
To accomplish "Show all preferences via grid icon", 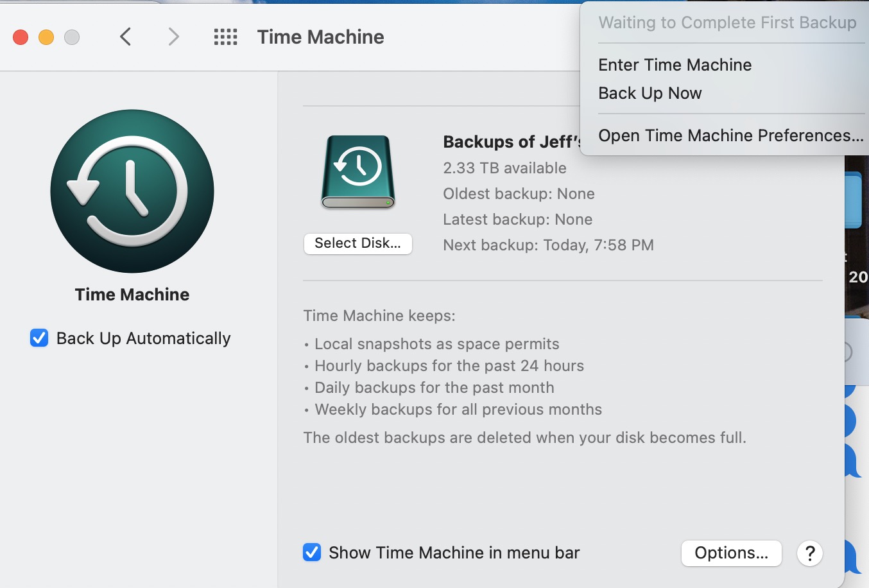I will (225, 37).
